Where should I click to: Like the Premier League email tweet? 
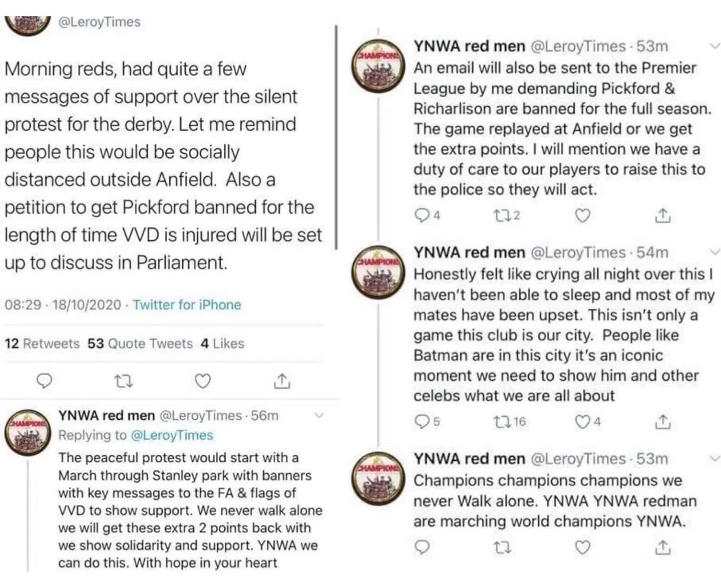tap(582, 215)
